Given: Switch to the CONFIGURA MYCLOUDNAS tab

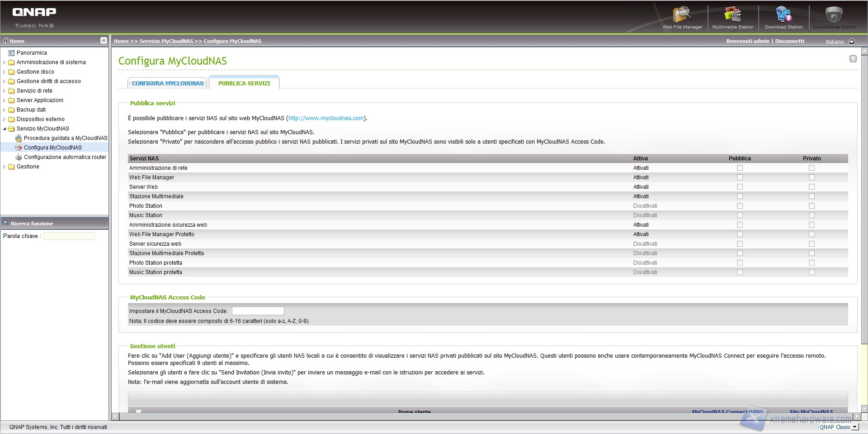Looking at the screenshot, I should (x=167, y=84).
